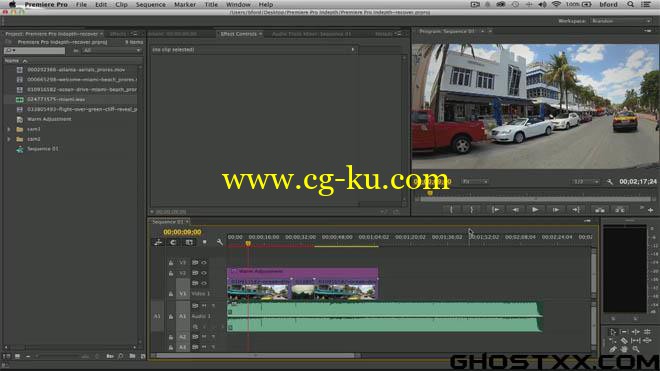Toggle V3 track output eye
The height and width of the screenshot is (371, 660).
[x=204, y=262]
